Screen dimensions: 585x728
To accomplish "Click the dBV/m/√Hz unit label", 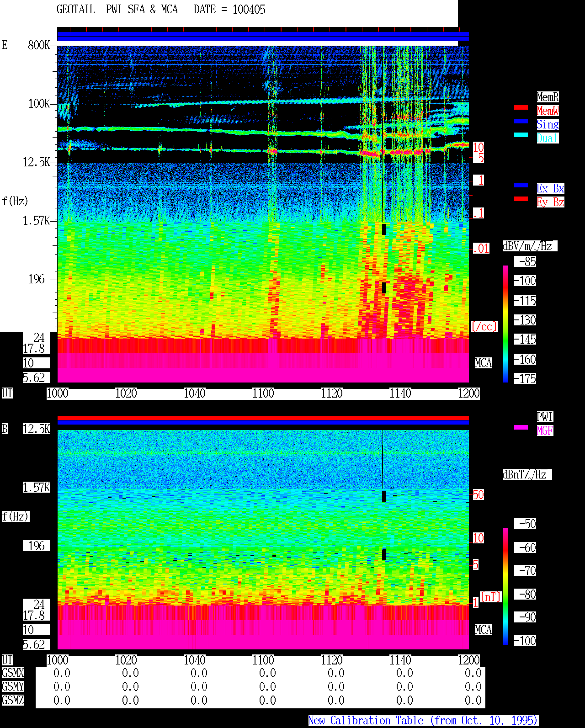I will [x=530, y=246].
